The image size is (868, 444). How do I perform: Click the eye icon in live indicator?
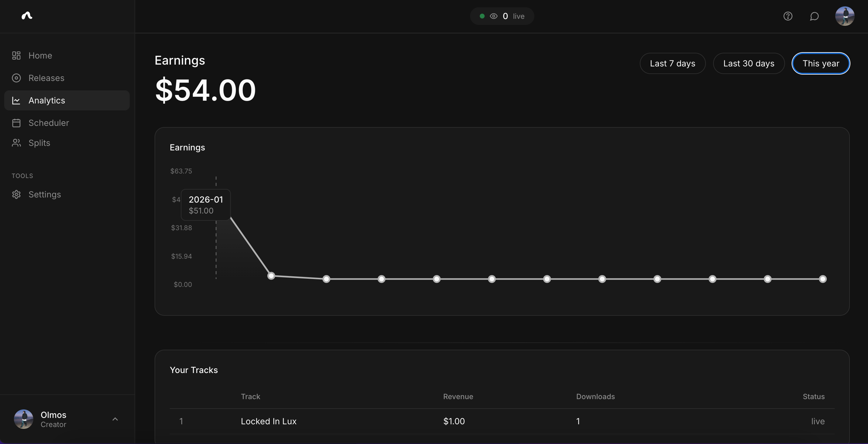tap(493, 16)
